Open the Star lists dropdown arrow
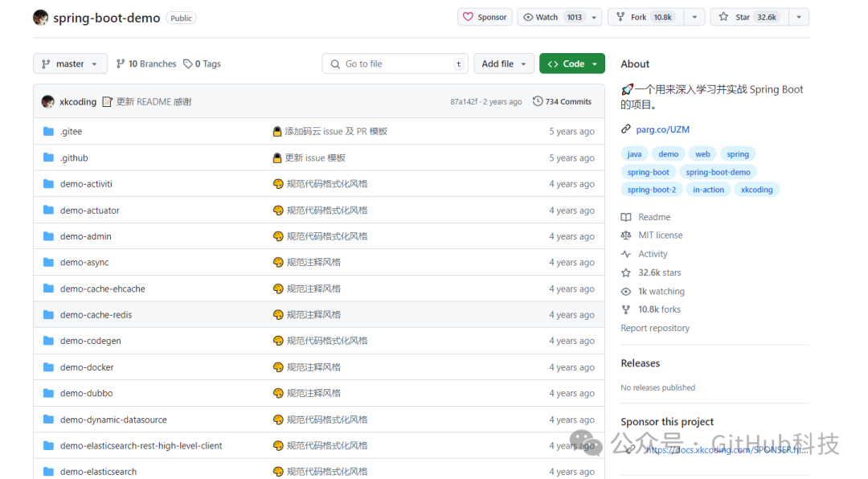868x479 pixels. click(x=799, y=17)
